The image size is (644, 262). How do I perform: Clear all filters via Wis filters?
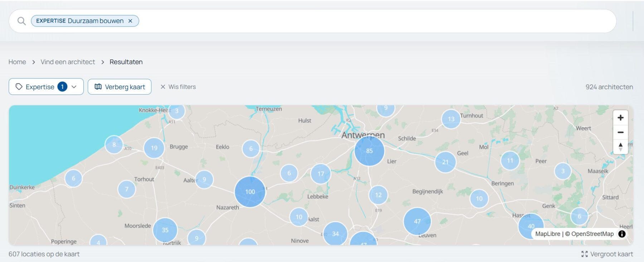pyautogui.click(x=178, y=87)
